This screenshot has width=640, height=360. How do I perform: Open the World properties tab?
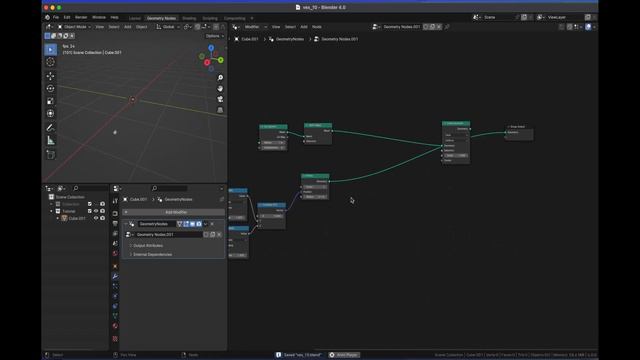(115, 253)
